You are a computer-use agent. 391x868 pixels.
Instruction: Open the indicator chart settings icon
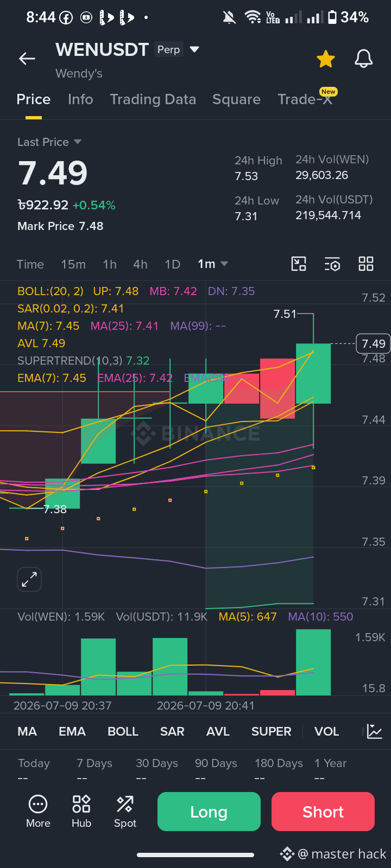(x=375, y=731)
